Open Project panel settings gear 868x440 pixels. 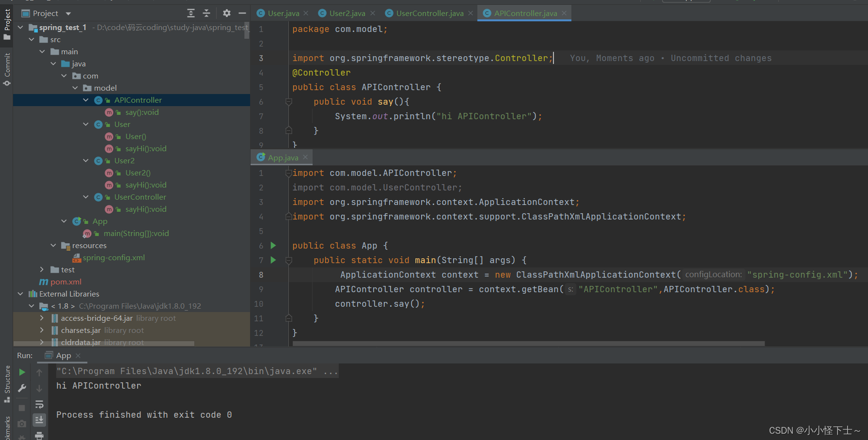227,13
